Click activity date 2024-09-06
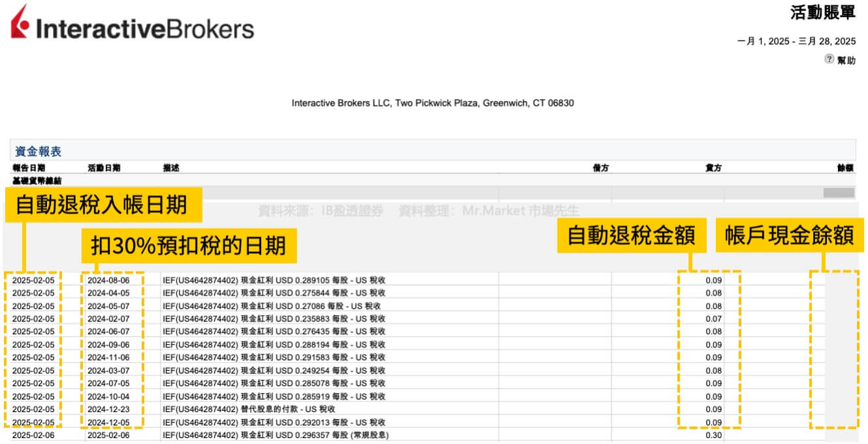The height and width of the screenshot is (444, 868). coord(108,345)
